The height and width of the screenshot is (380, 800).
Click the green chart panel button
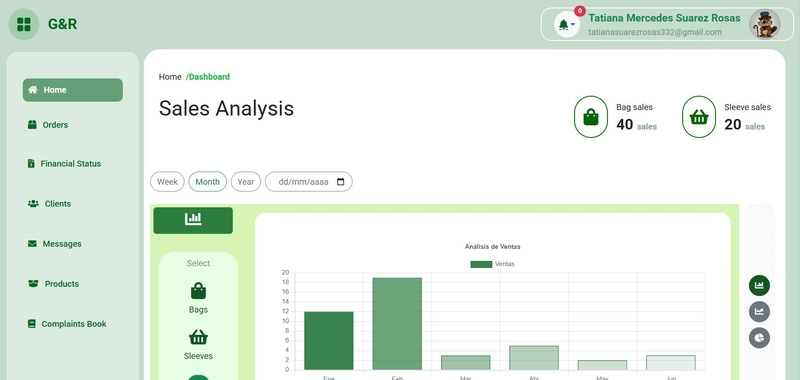pos(193,220)
